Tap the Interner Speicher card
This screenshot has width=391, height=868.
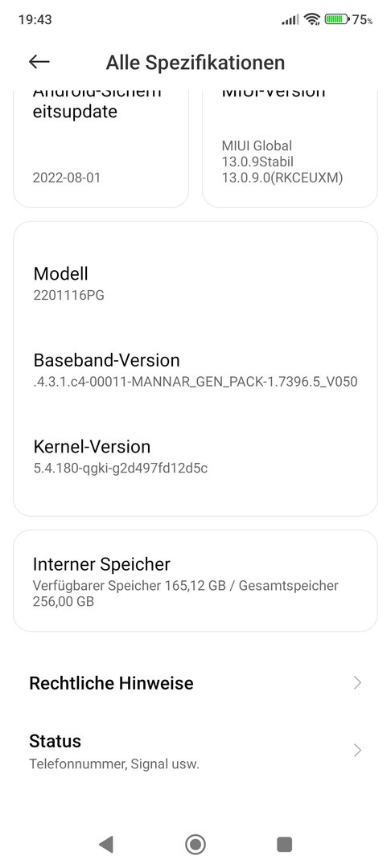[x=195, y=581]
